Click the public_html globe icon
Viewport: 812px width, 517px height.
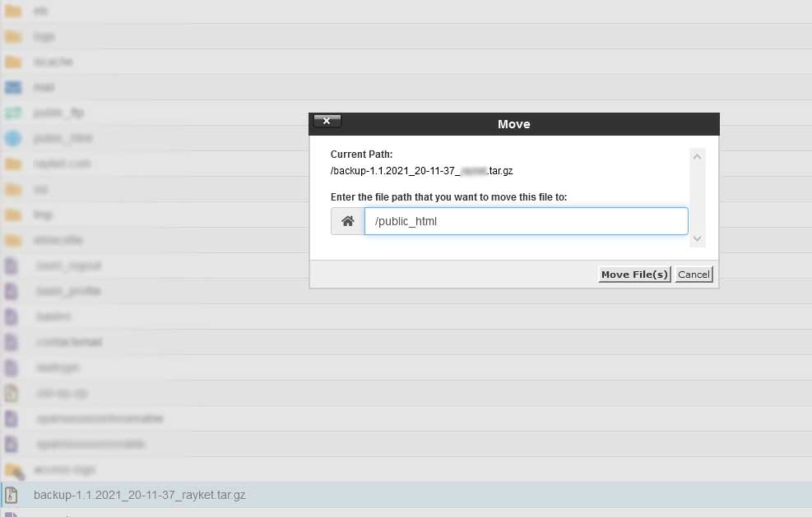pos(12,138)
